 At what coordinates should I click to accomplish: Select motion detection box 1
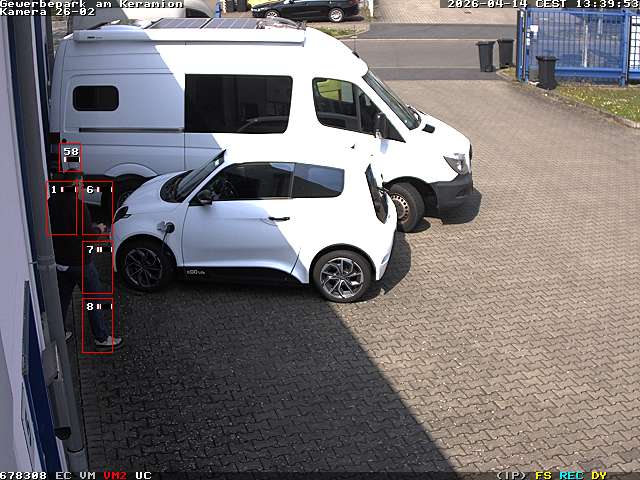point(61,209)
